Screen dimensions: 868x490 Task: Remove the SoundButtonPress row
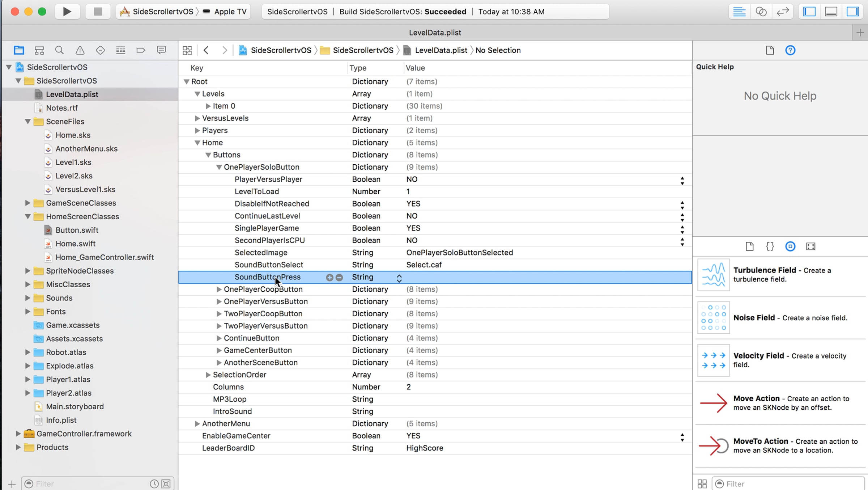coord(339,278)
